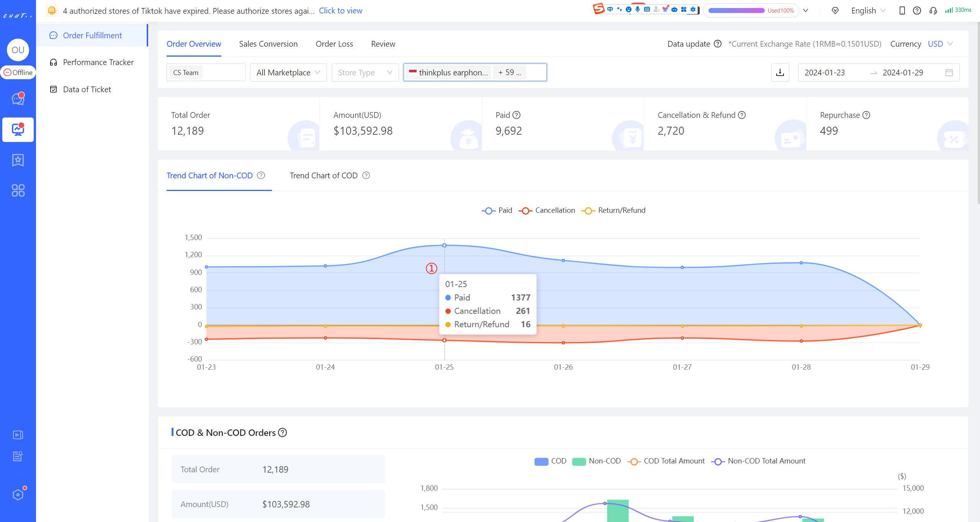Toggle the COD bar legend item
This screenshot has height=522, width=980.
coord(550,461)
